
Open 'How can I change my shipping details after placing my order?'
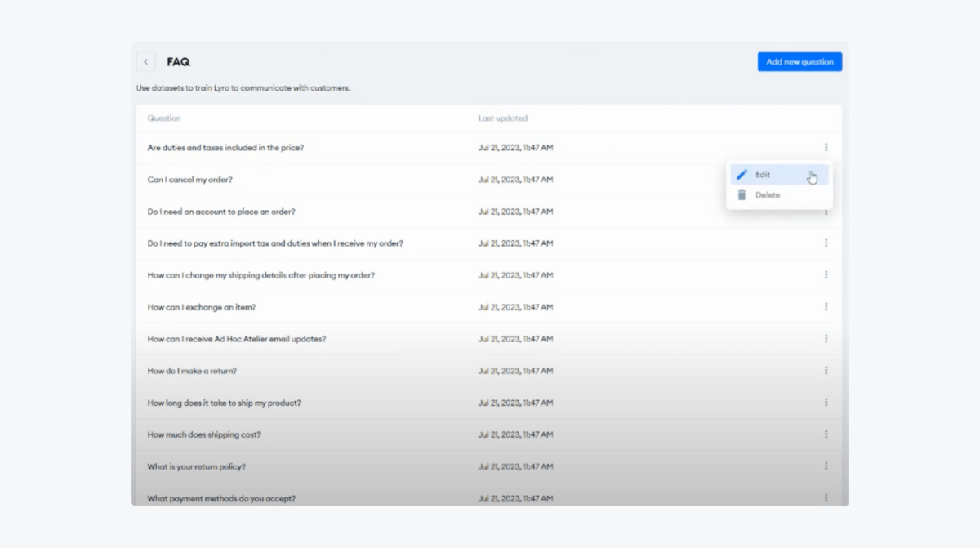[x=261, y=275]
